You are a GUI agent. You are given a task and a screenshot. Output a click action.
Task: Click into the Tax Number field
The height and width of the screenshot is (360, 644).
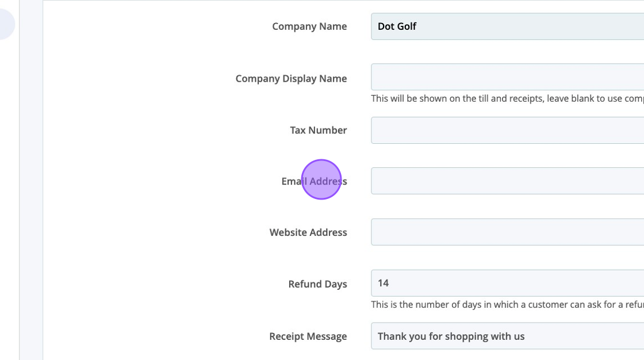(x=507, y=130)
